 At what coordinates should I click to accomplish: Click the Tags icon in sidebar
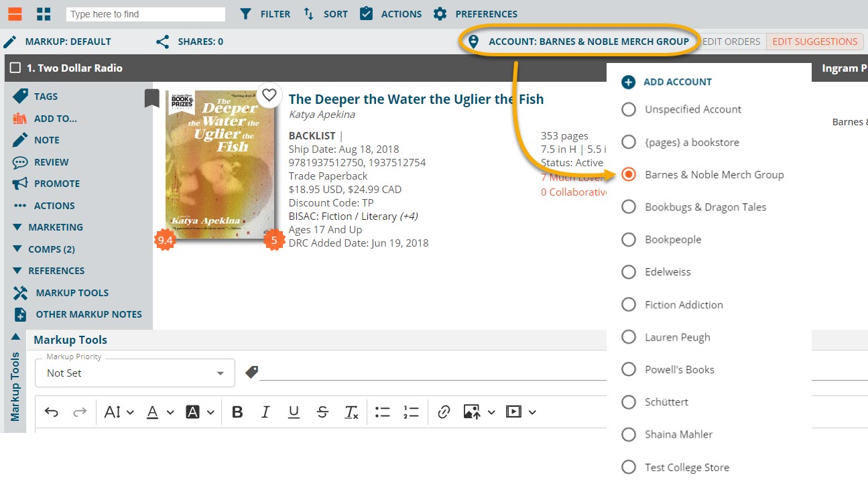coord(20,96)
